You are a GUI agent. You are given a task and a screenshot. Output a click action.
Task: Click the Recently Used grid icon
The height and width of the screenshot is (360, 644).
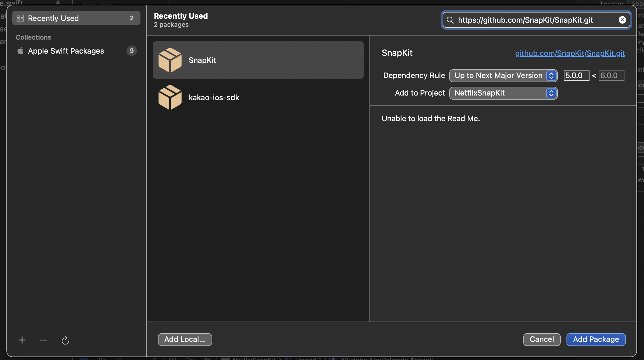(20, 18)
